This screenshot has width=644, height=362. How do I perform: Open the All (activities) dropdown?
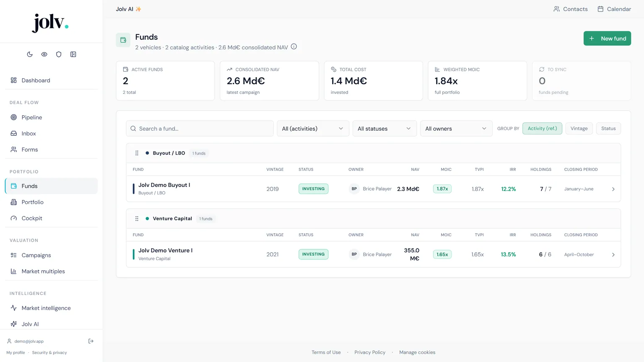point(313,129)
